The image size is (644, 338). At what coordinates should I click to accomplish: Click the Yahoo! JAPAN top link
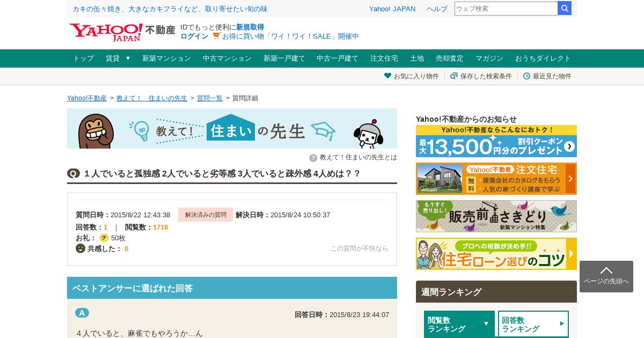(392, 9)
